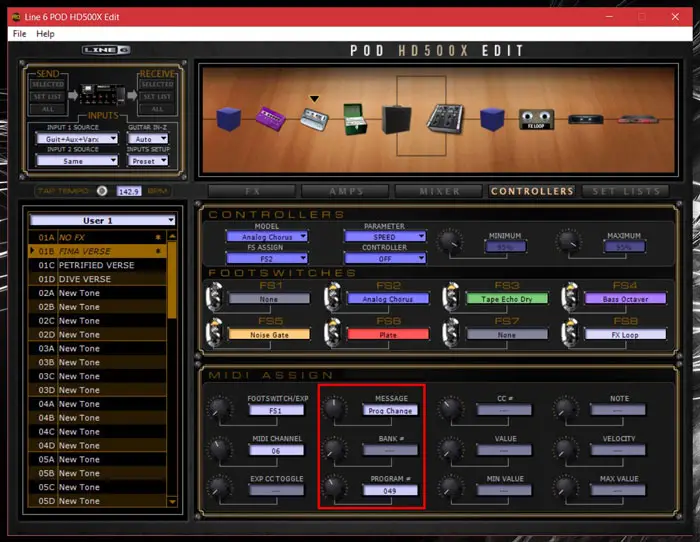The width and height of the screenshot is (700, 542).
Task: Switch to the SET LISTS tab
Action: [626, 191]
